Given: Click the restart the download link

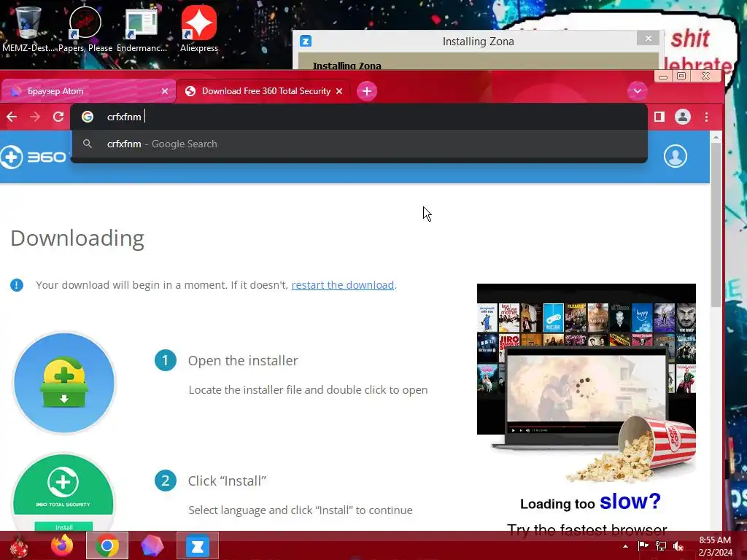Looking at the screenshot, I should pyautogui.click(x=343, y=285).
